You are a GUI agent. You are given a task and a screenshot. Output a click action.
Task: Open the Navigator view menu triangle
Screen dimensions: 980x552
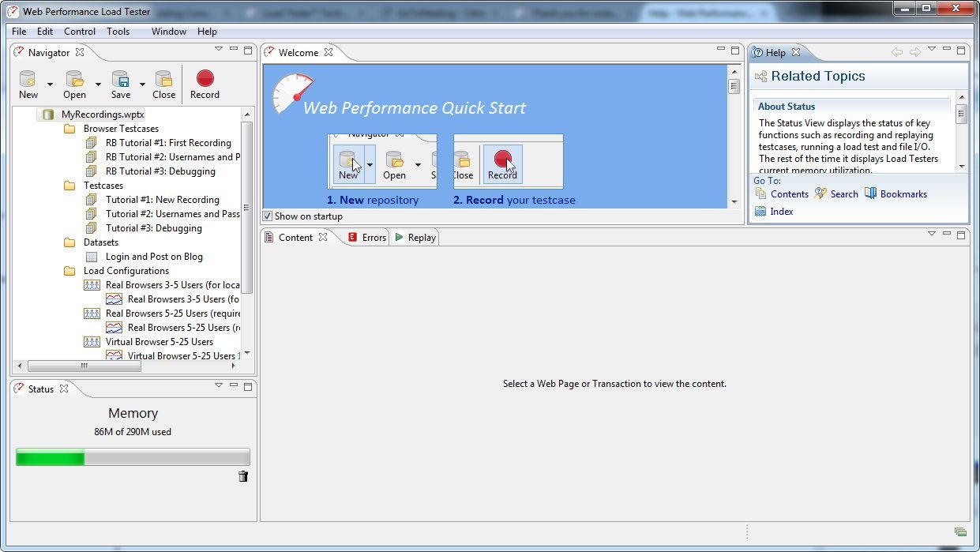(219, 48)
